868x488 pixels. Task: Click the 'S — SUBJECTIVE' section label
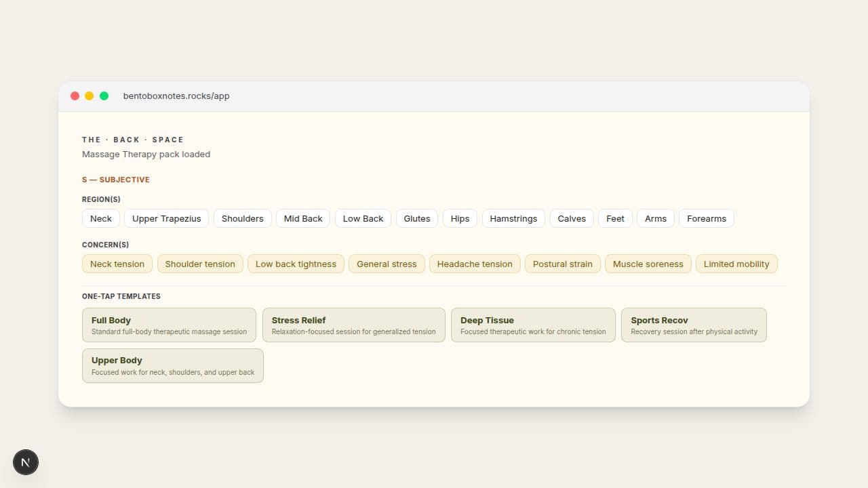[x=116, y=180]
